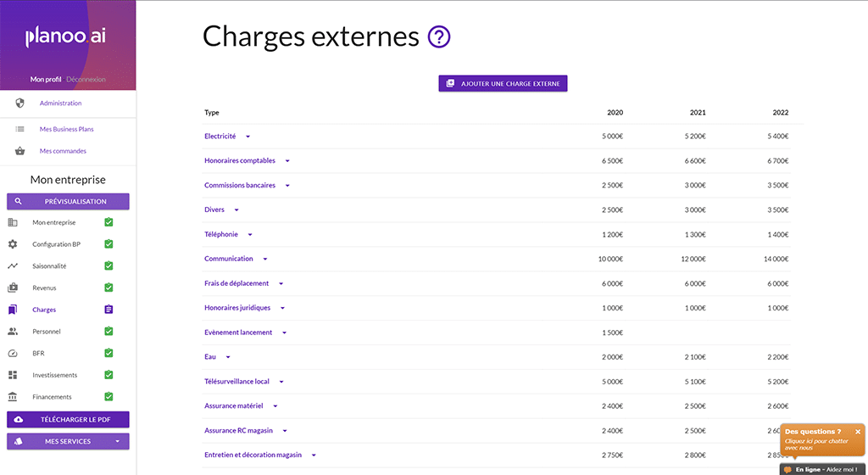This screenshot has width=868, height=475.
Task: Click the Administration shield icon
Action: pyautogui.click(x=20, y=103)
